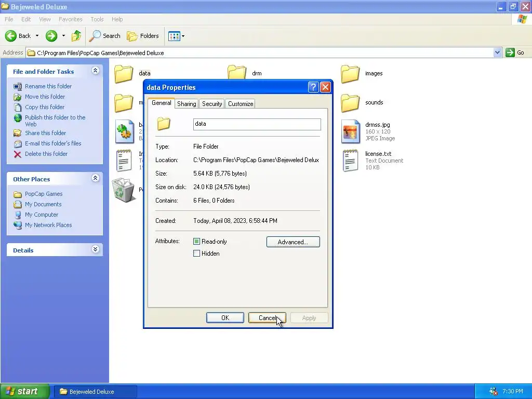Image resolution: width=532 pixels, height=399 pixels.
Task: Collapse the Other Places panel
Action: pos(96,178)
